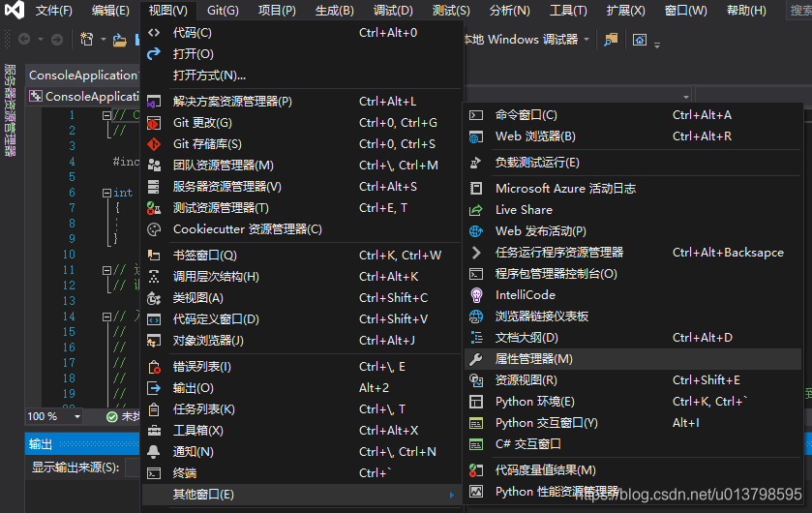Open the 扩展(X) menu
812x513 pixels.
(625, 11)
